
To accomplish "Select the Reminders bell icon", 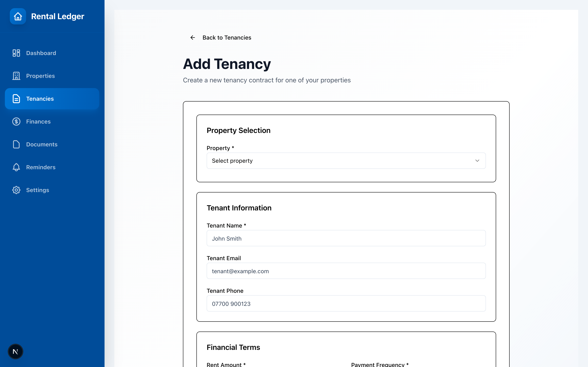I will tap(16, 167).
